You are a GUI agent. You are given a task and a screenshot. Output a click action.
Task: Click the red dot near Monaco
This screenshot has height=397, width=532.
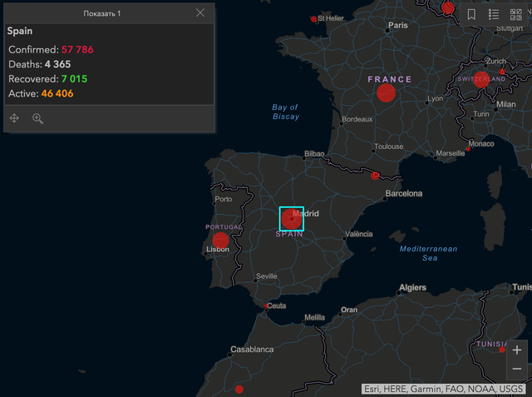click(x=467, y=150)
